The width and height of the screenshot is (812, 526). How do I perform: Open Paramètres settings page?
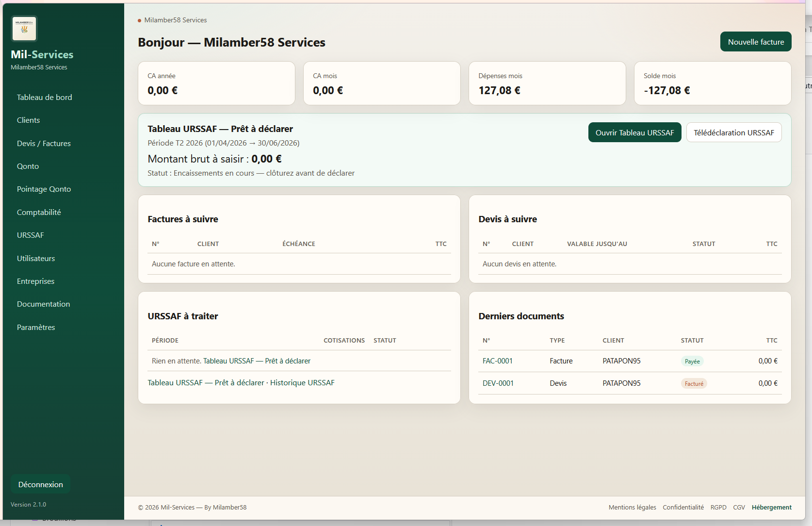[x=36, y=328]
